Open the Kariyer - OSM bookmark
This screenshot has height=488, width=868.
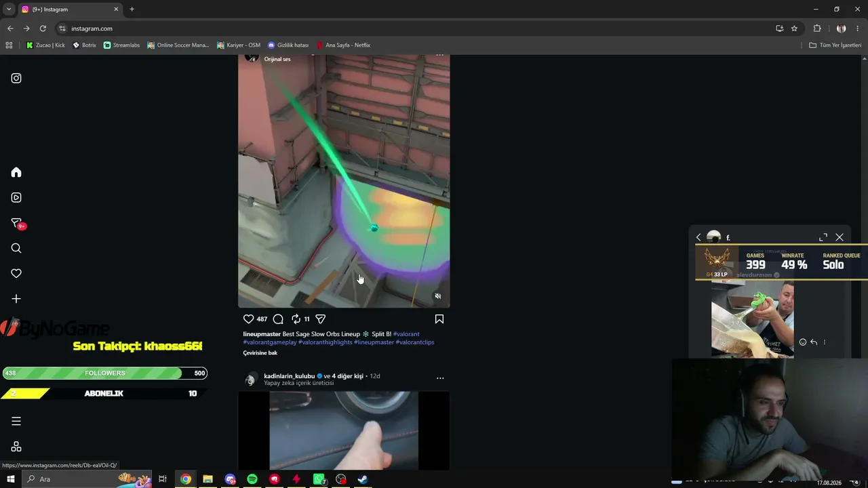tap(239, 45)
